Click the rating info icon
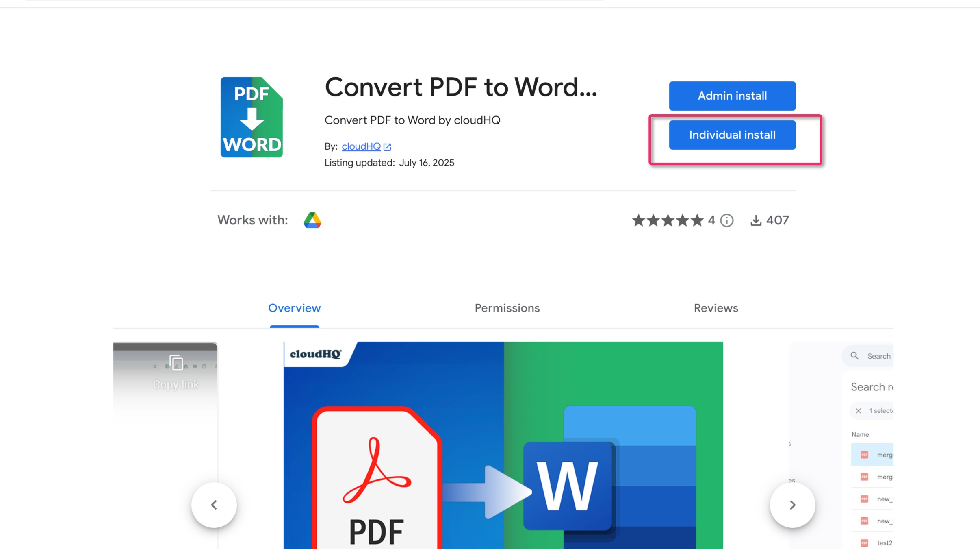The image size is (980, 549). tap(727, 220)
